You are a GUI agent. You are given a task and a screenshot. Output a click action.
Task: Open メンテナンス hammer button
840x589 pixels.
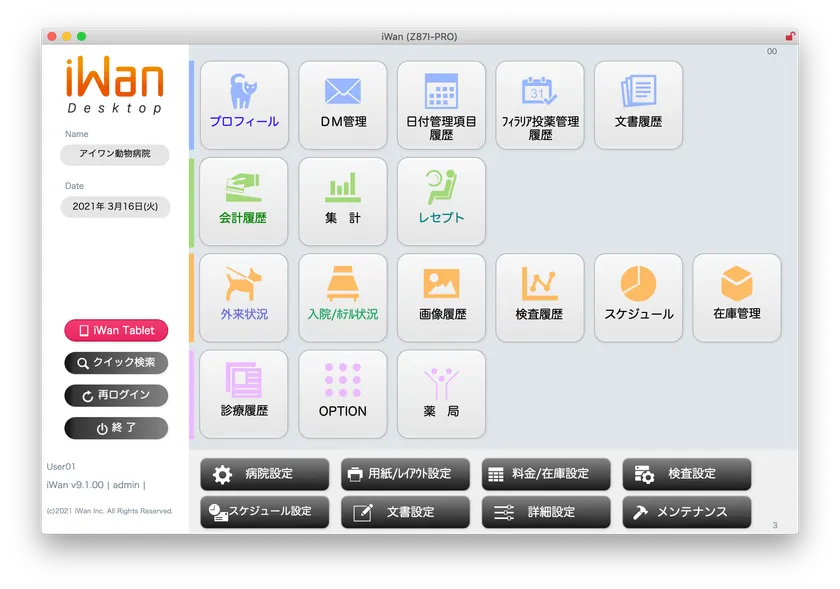click(687, 512)
